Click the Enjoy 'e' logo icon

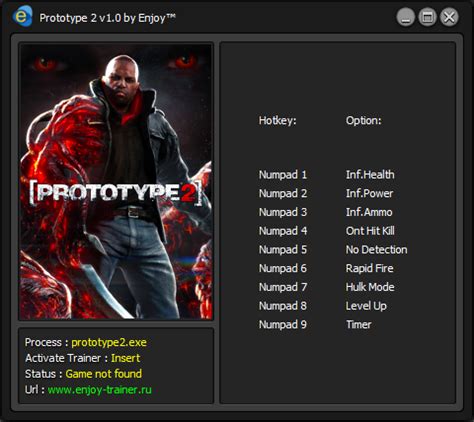pos(22,16)
